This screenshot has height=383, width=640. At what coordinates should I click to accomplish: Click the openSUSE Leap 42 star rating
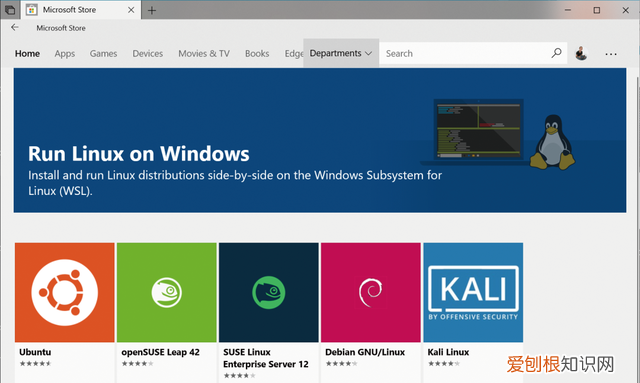137,363
